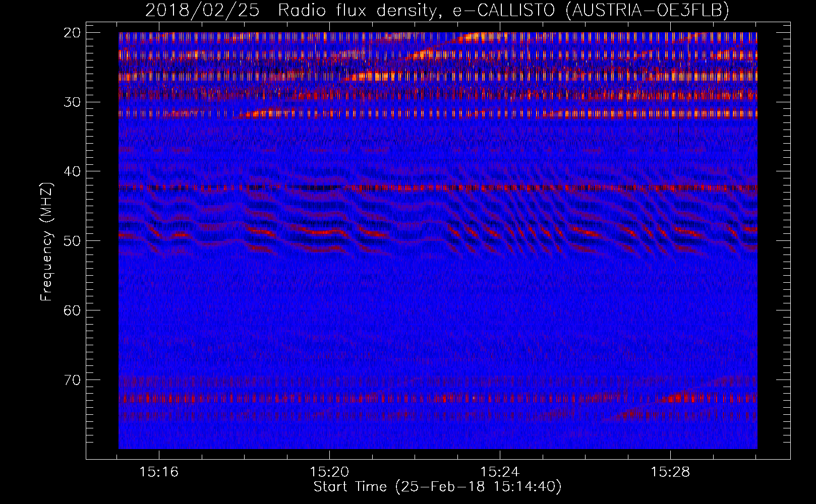
Task: Click the station name '(AUSTRIA-OE3FLB)' in the title
Action: [648, 10]
